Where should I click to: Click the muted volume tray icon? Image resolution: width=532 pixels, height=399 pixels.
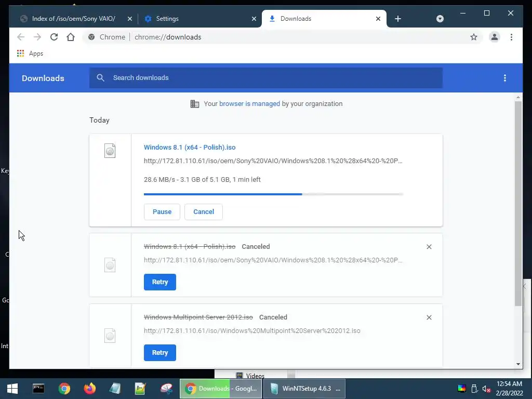[486, 389]
